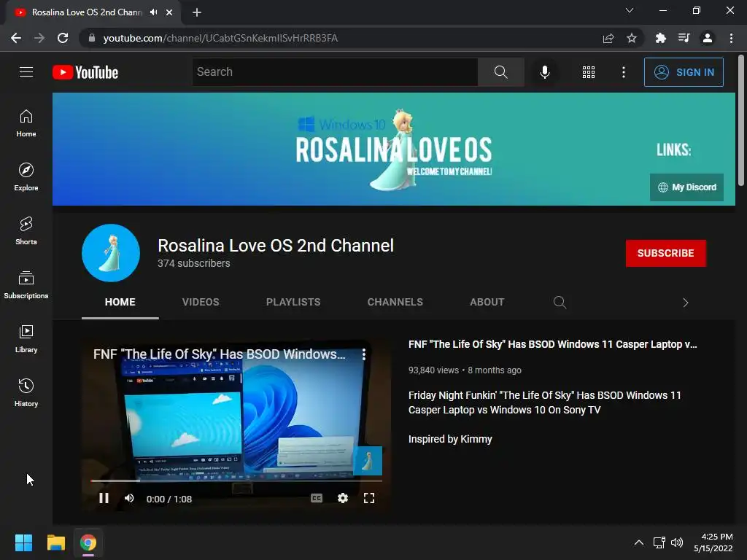Image resolution: width=747 pixels, height=560 pixels.
Task: Click inside the YouTube search field
Action: tap(335, 72)
